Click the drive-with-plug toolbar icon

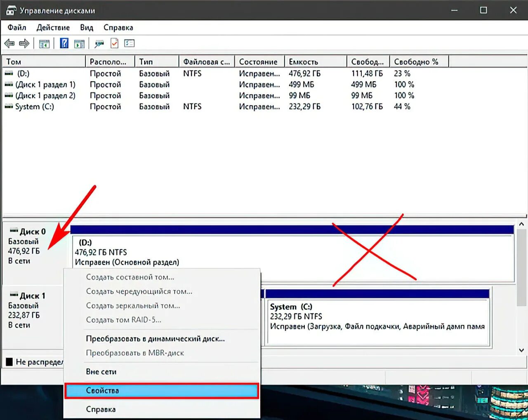click(99, 43)
